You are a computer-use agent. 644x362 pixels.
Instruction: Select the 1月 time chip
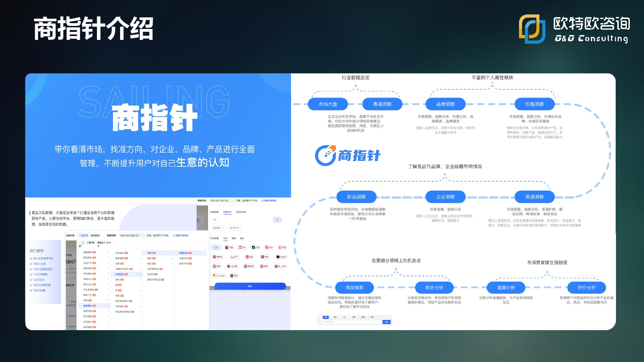[x=215, y=220]
